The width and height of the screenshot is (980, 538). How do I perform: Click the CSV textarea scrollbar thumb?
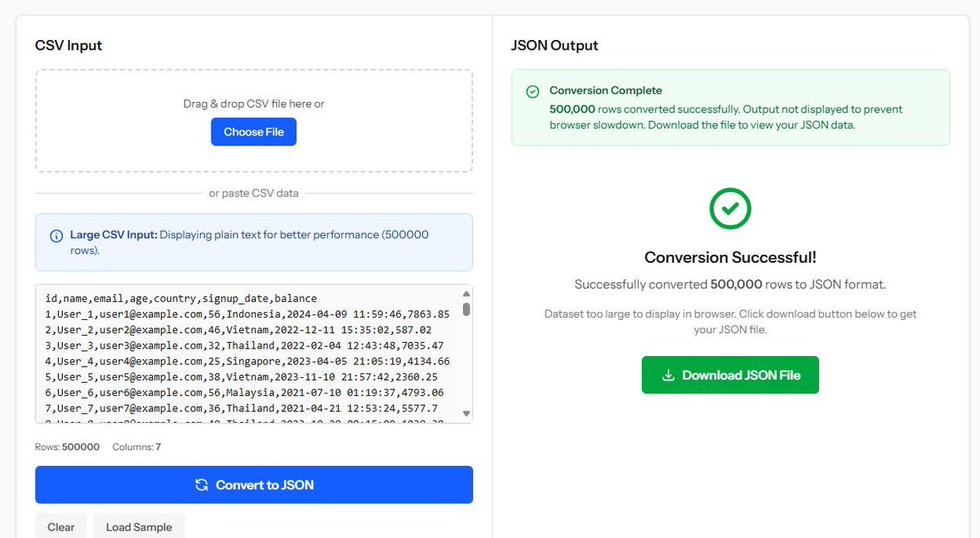coord(466,309)
